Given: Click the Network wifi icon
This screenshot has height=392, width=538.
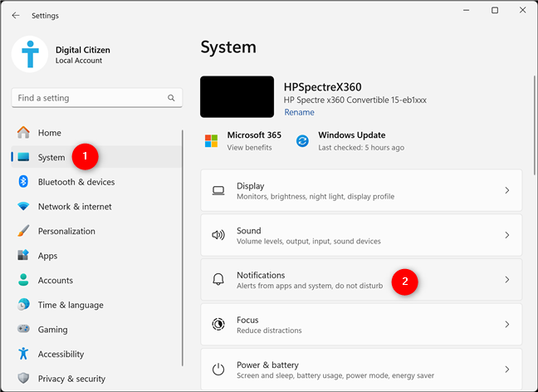Looking at the screenshot, I should (23, 206).
